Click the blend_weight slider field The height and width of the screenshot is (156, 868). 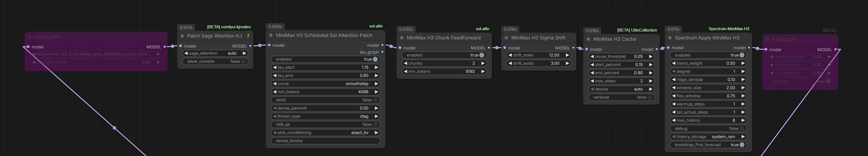coord(708,63)
